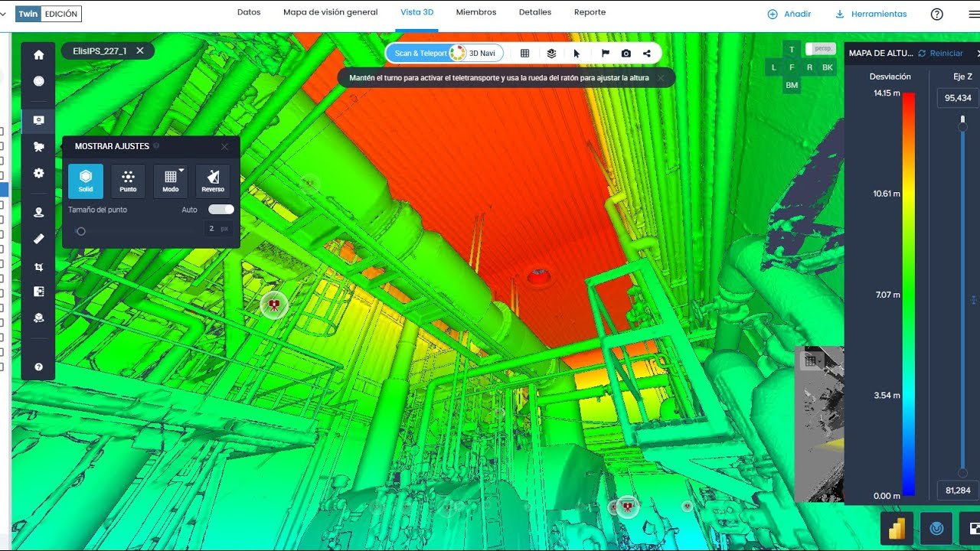The width and height of the screenshot is (980, 551).
Task: Select the crop tool in sidebar
Action: point(38,267)
